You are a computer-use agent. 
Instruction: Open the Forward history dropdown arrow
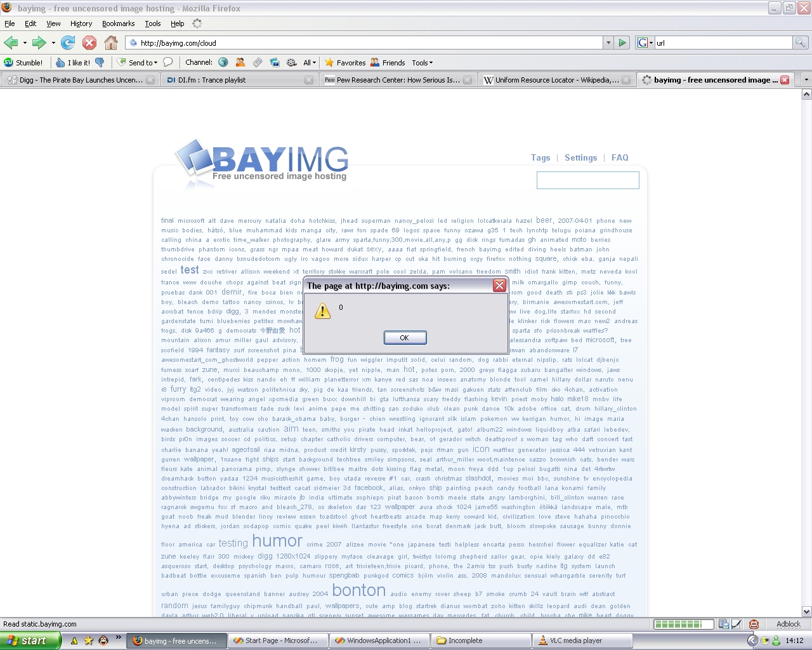[53, 43]
